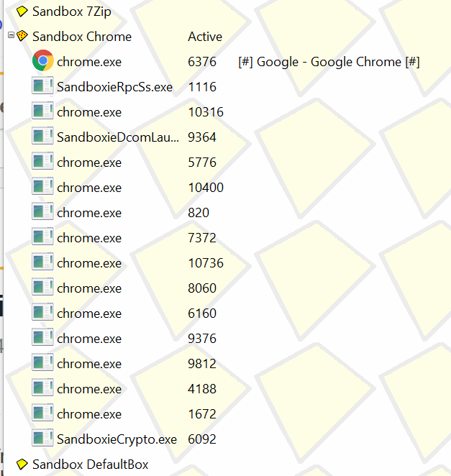Click the SandboxieDcomLau... process icon

[43, 136]
